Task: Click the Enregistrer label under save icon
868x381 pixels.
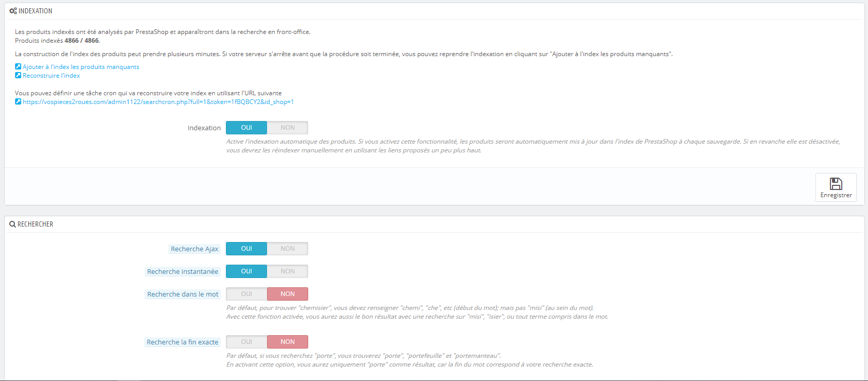Action: 836,195
